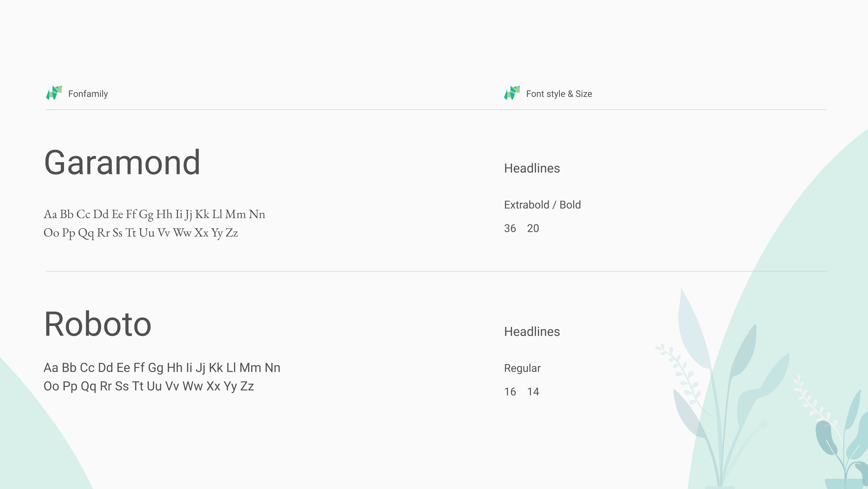This screenshot has height=489, width=868.
Task: Click the small potted plant in corner
Action: [x=843, y=449]
